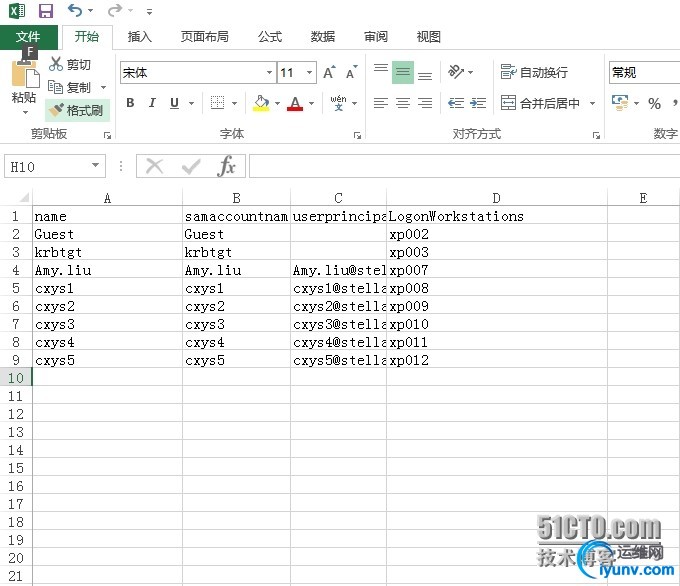Toggle 自动换行 (Wrap Text)

(x=534, y=72)
